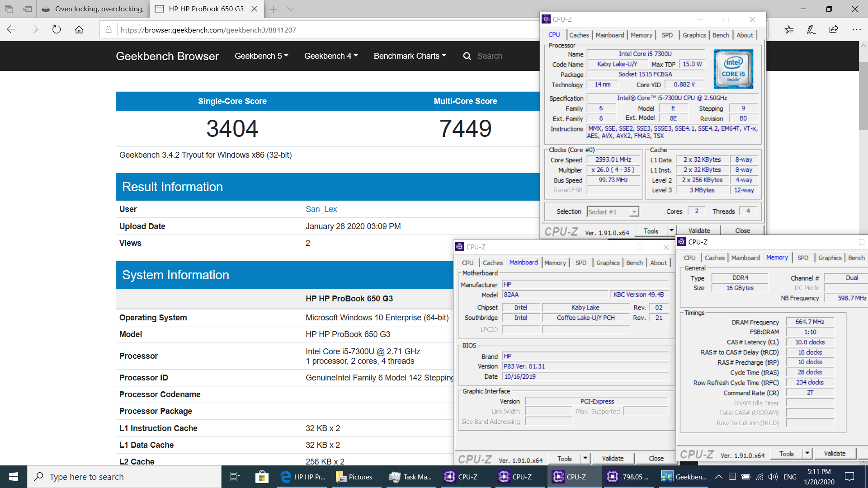
Task: Click the volume speaker tray icon
Action: [x=773, y=477]
